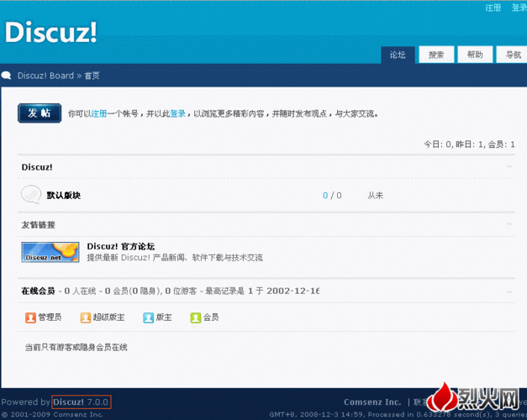Follow the 登录 link in welcome message
The height and width of the screenshot is (420, 527).
coord(178,114)
